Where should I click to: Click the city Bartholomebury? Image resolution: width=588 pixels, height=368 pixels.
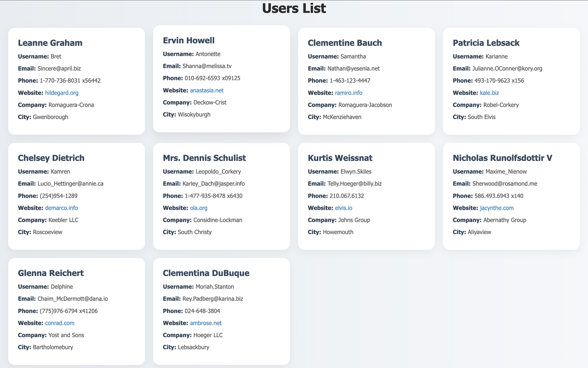point(53,347)
